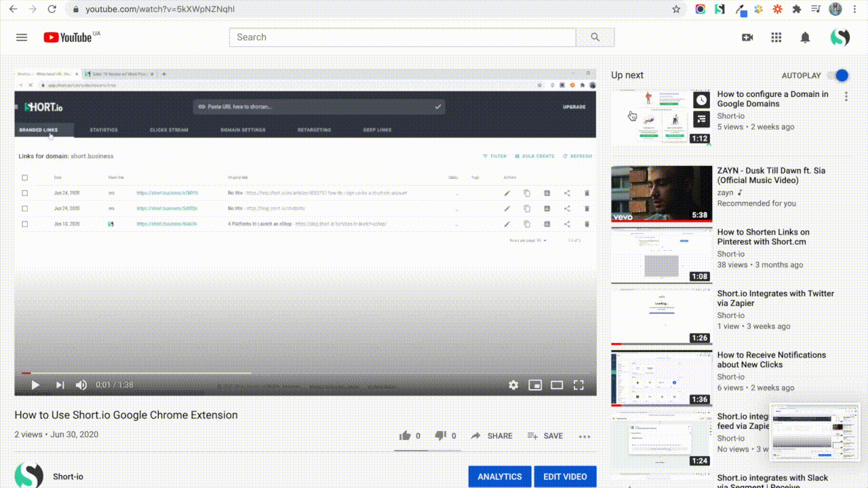Viewport: 868px width, 488px height.
Task: Click the floating picture-in-picture preview
Action: tap(815, 432)
